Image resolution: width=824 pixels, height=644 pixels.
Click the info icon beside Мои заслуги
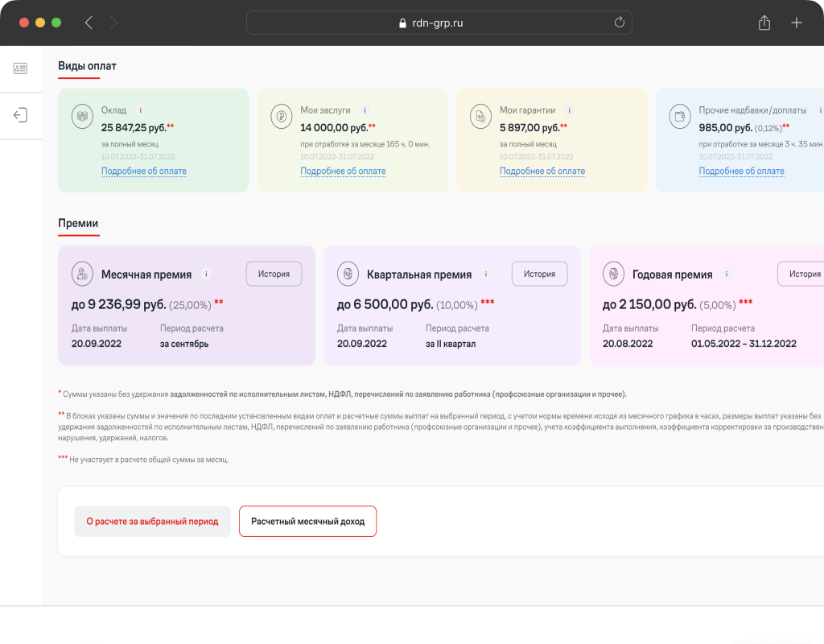365,110
